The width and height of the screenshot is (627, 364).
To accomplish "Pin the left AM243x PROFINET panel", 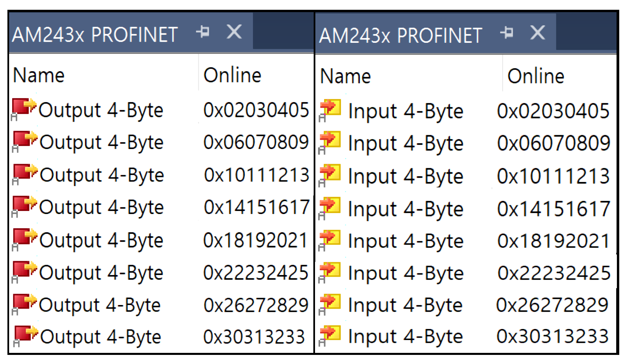I will point(203,32).
